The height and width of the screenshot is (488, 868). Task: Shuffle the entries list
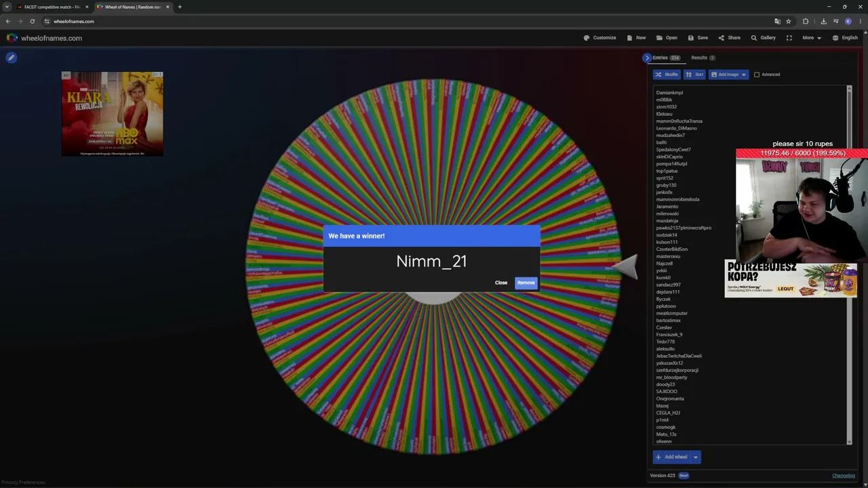pos(667,75)
